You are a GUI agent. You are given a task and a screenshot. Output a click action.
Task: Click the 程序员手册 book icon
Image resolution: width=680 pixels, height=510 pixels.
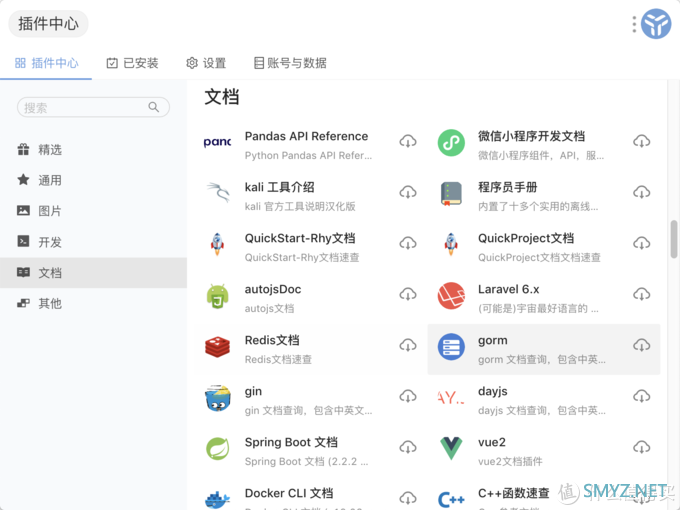click(x=451, y=193)
